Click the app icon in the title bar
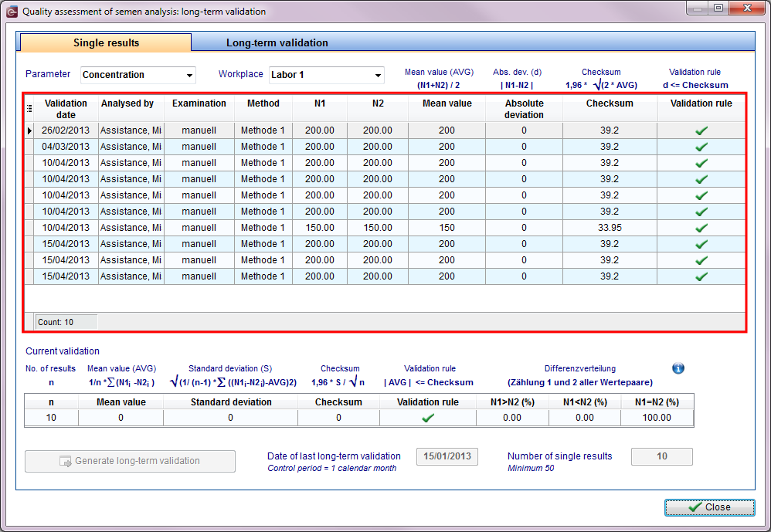This screenshot has width=771, height=532. 12,12
